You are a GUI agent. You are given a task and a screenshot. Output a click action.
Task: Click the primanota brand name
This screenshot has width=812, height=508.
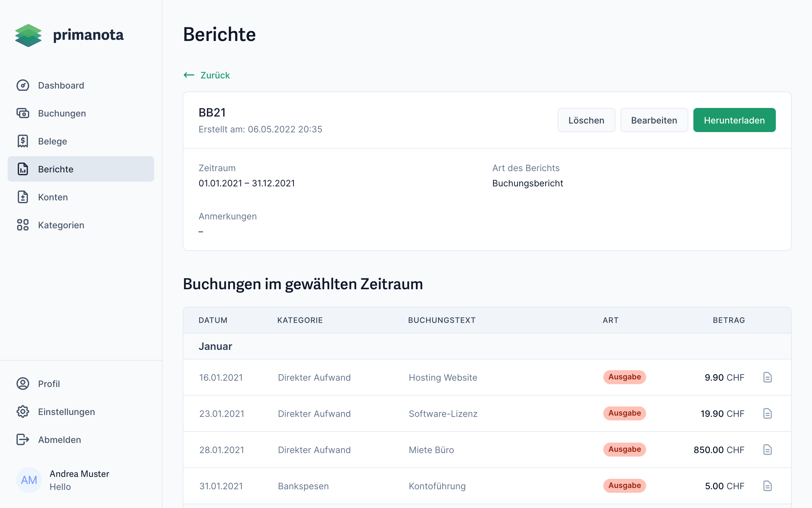coord(88,35)
